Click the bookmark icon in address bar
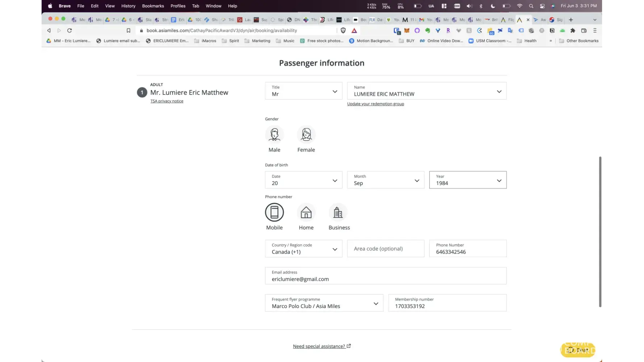The image size is (644, 362). click(x=128, y=30)
